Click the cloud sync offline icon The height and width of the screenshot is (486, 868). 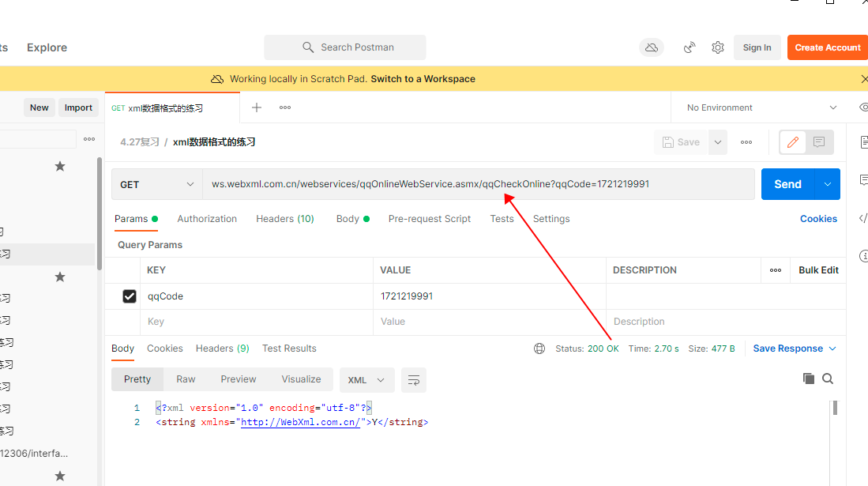pos(651,47)
